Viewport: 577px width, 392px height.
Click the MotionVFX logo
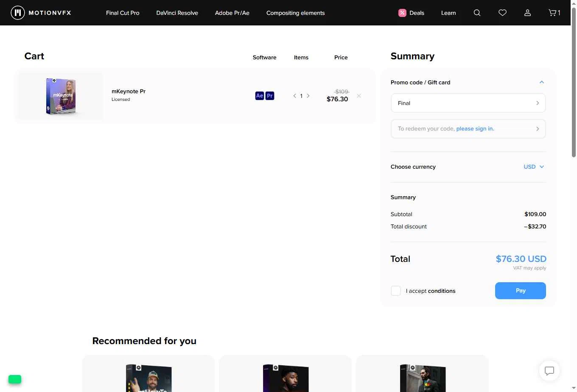click(x=41, y=13)
